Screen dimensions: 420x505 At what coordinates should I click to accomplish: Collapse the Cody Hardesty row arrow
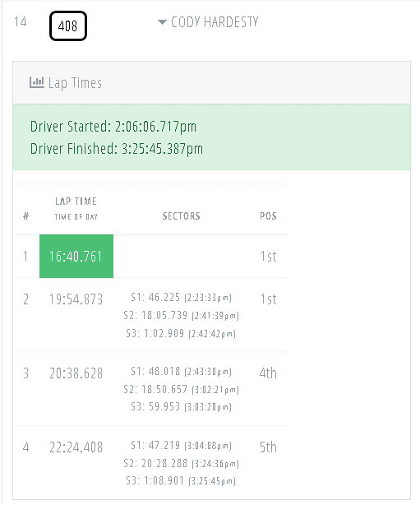[162, 22]
